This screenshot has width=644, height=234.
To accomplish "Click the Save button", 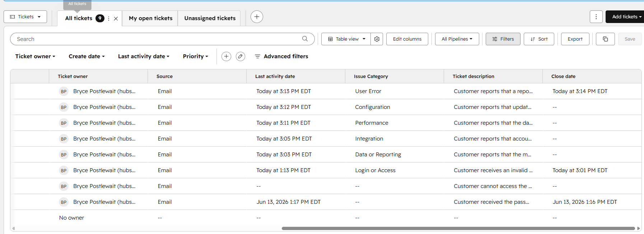I will point(630,39).
